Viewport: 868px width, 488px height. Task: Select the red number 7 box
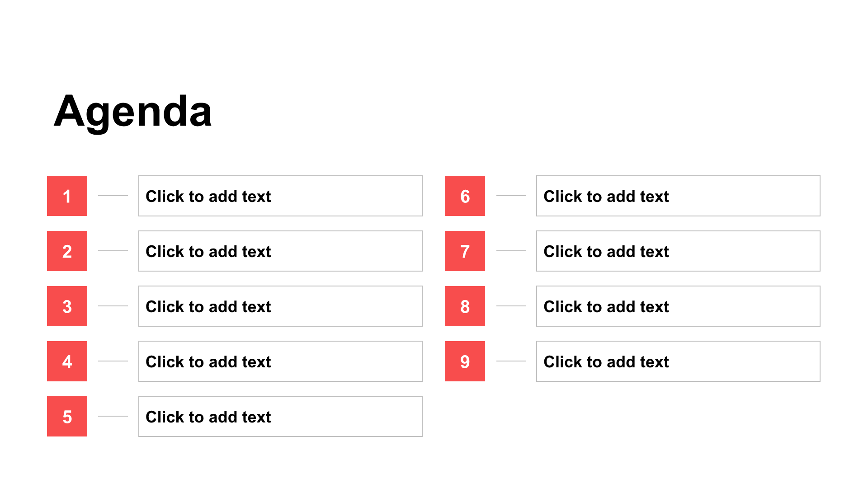[x=465, y=251]
